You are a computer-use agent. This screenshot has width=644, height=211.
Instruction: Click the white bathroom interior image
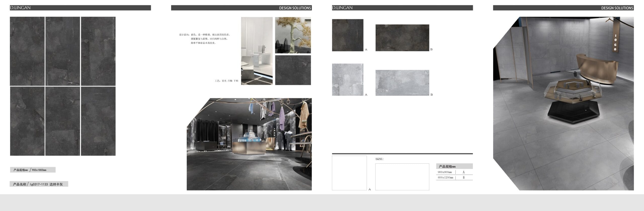(x=257, y=51)
